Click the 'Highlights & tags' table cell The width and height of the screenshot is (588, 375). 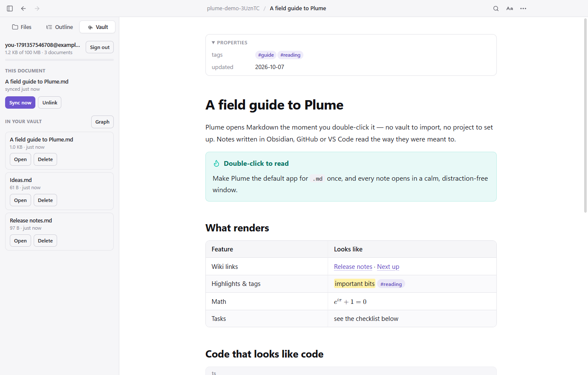point(267,284)
